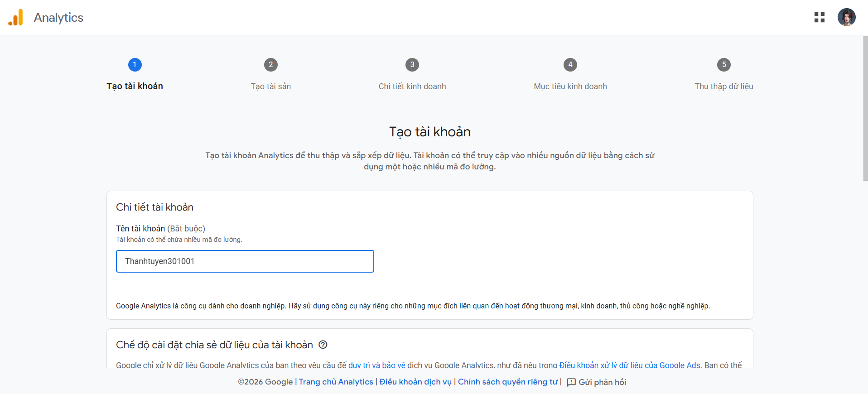This screenshot has height=394, width=868.
Task: Select step 5 circle icon
Action: pos(724,65)
